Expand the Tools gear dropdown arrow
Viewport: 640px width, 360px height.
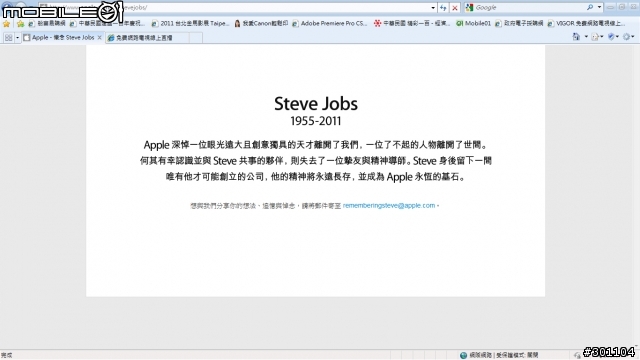click(x=633, y=37)
